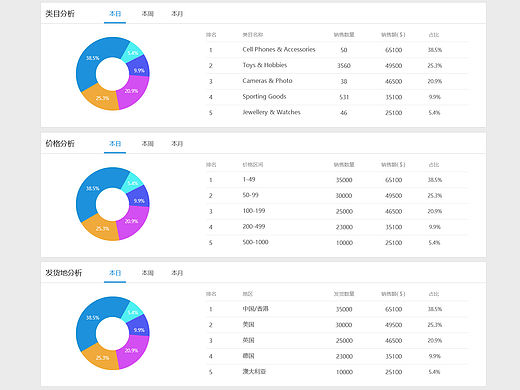
Task: Click sales 65100 in Cell Phones row
Action: (x=393, y=50)
